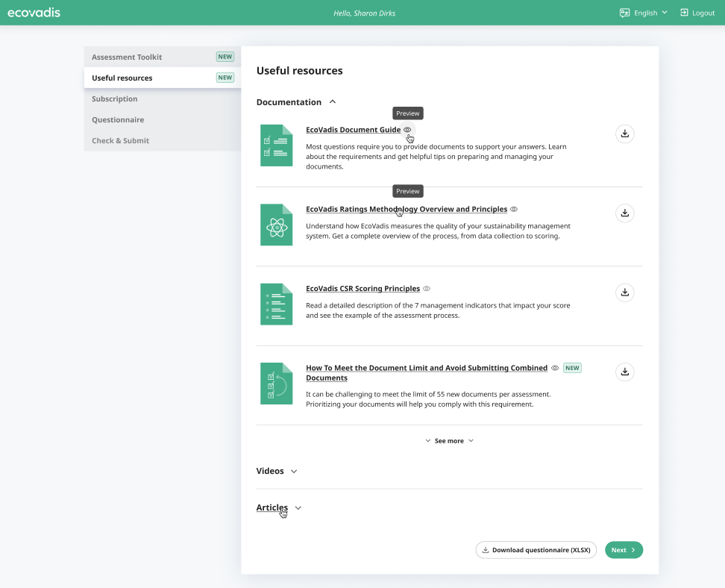Click Download questionnaire (XLSX) button
Viewport: 725px width, 588px height.
pos(536,550)
